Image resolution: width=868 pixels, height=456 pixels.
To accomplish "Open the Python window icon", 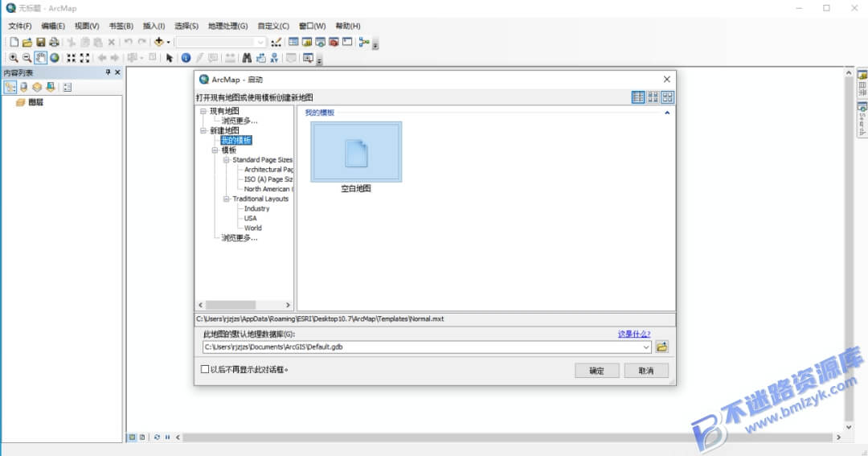I will pyautogui.click(x=347, y=42).
